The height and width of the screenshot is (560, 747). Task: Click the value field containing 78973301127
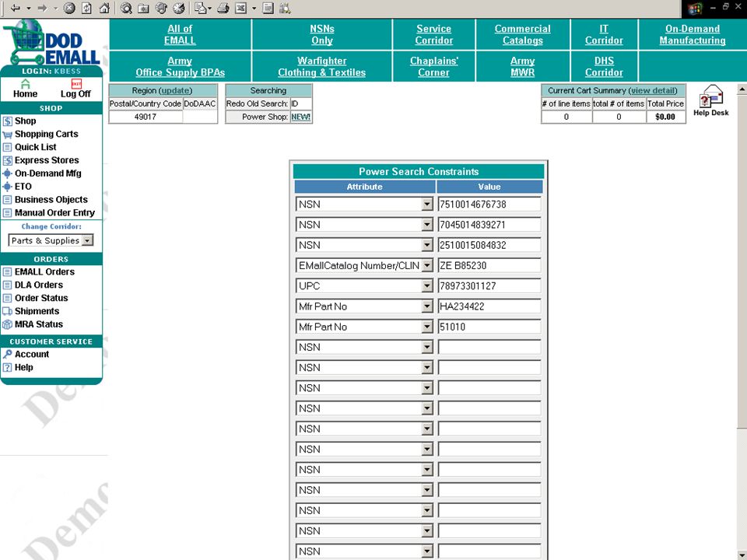coord(489,286)
